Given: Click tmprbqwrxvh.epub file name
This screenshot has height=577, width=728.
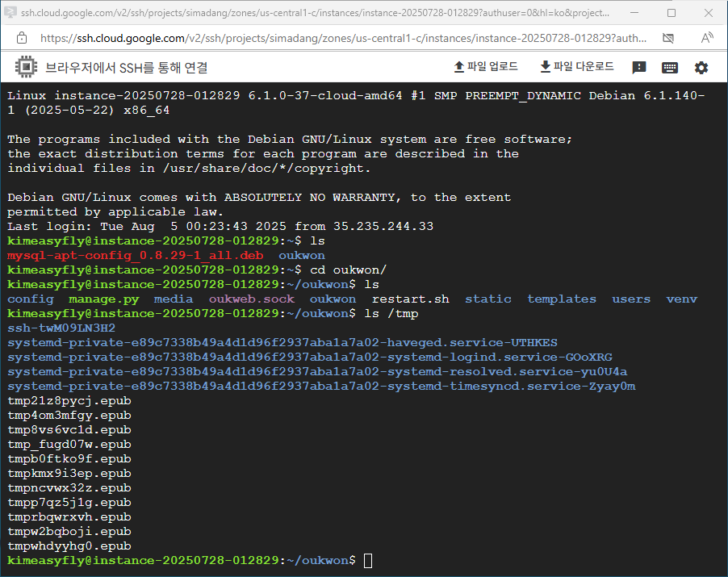Looking at the screenshot, I should [69, 517].
